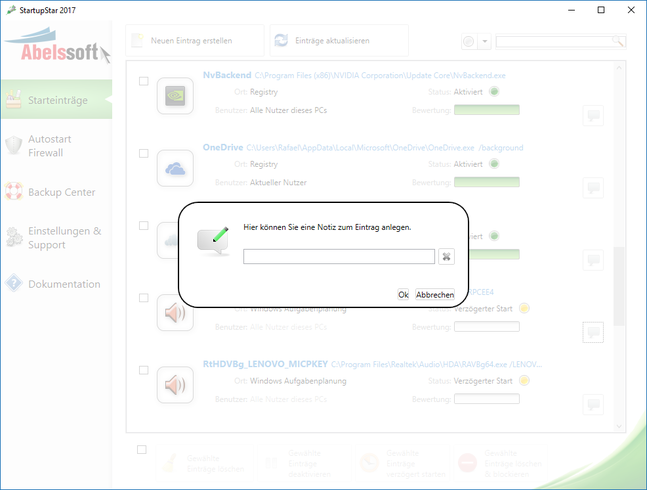
Task: Open Autostart Firewall section
Action: pos(57,146)
